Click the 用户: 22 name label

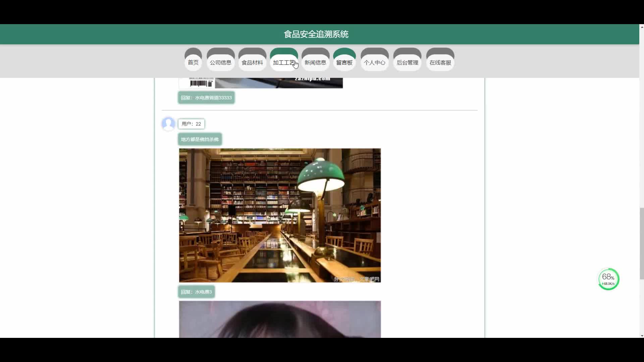point(191,124)
